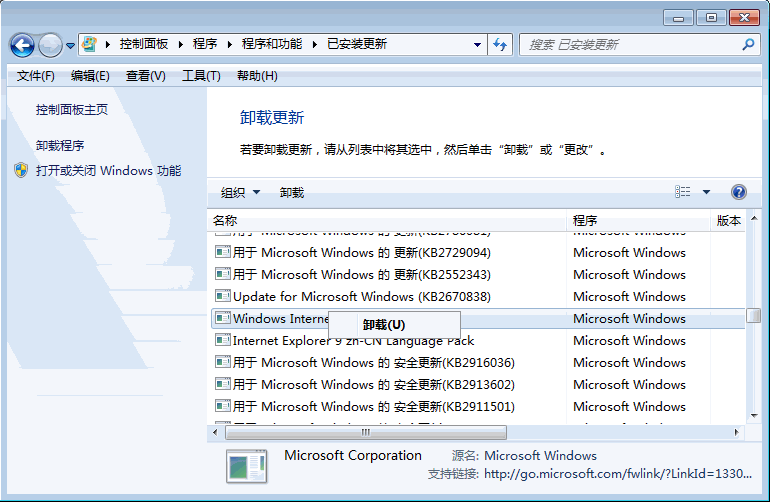Click icon of IE 9 Language Pack row

(x=223, y=340)
